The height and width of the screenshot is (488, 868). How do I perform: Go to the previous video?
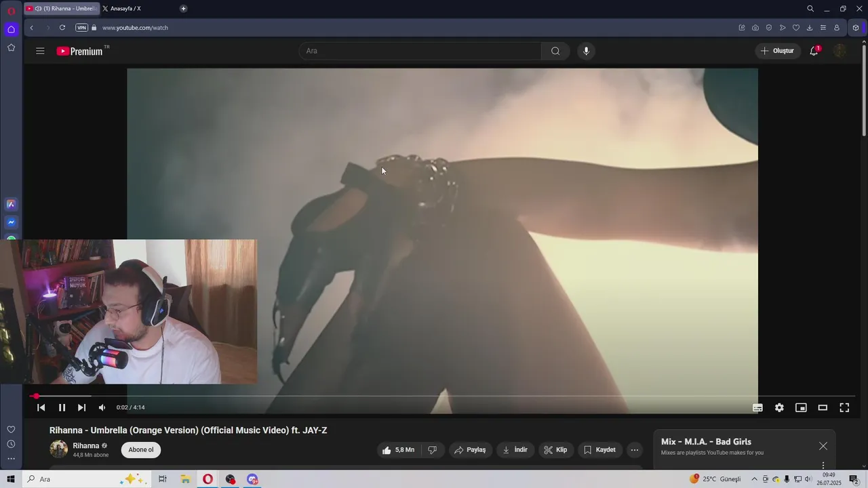[41, 407]
